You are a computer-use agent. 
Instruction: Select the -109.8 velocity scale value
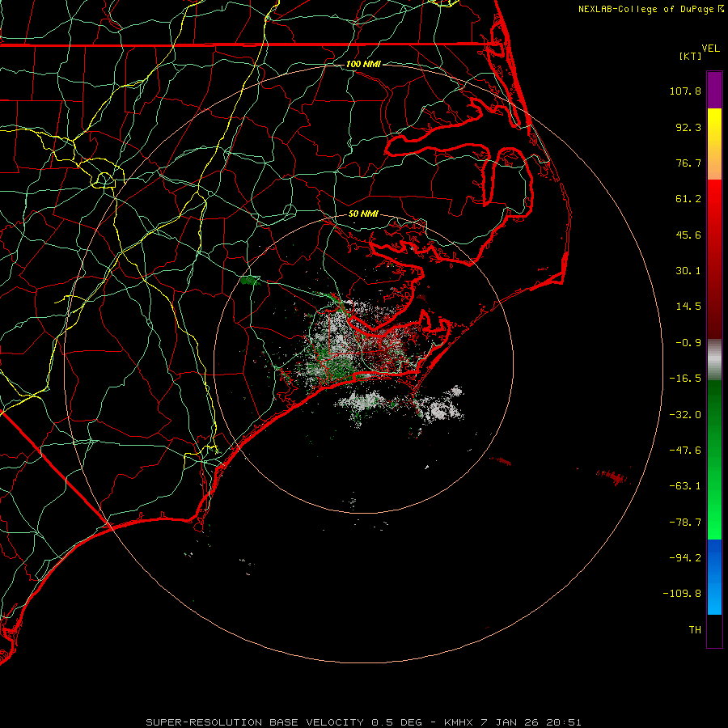682,594
